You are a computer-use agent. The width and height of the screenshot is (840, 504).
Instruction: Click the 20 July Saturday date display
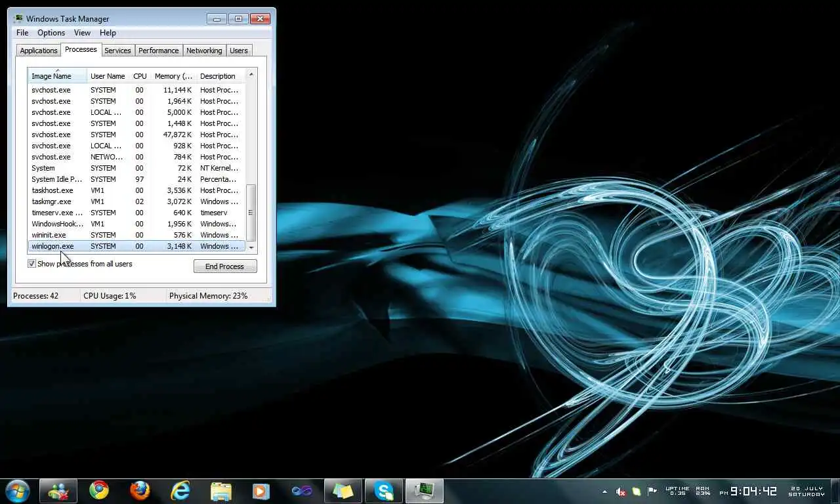807,491
